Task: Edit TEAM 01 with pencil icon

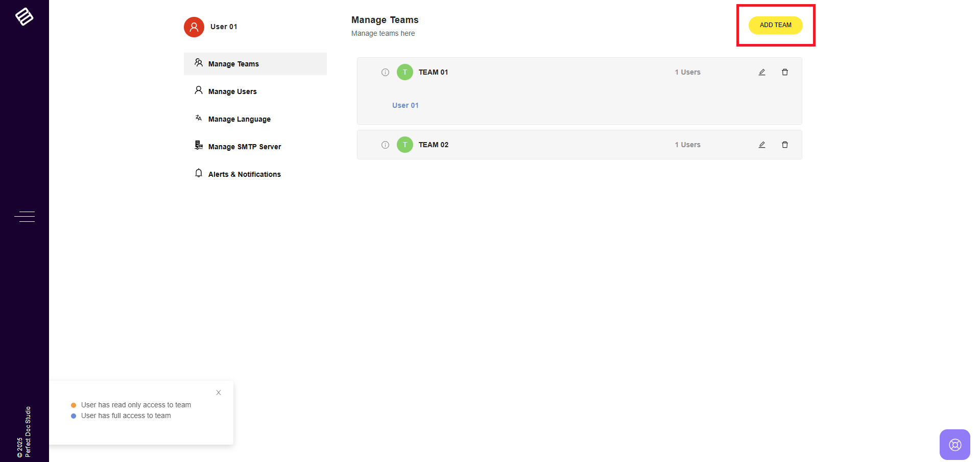Action: tap(761, 73)
